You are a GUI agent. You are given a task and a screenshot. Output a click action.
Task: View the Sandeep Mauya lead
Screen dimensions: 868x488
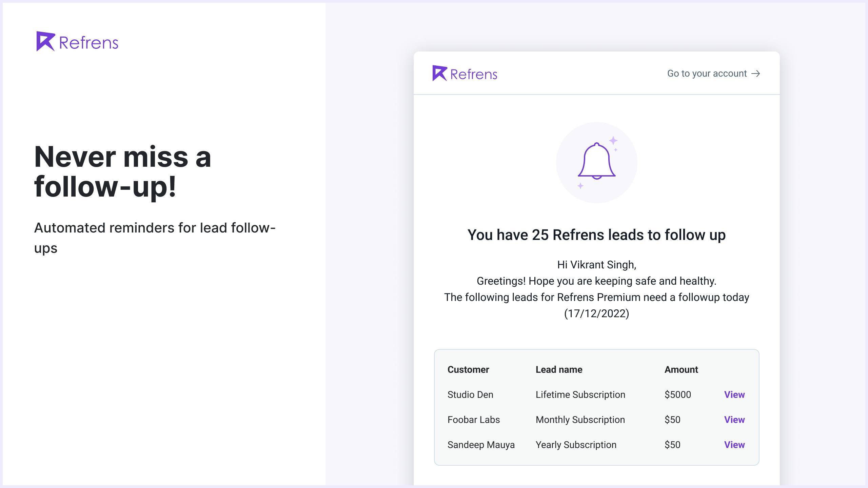click(734, 445)
